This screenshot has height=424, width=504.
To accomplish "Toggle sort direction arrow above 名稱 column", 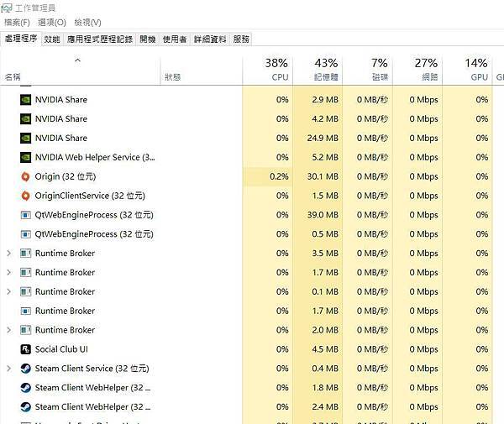I will point(77,60).
